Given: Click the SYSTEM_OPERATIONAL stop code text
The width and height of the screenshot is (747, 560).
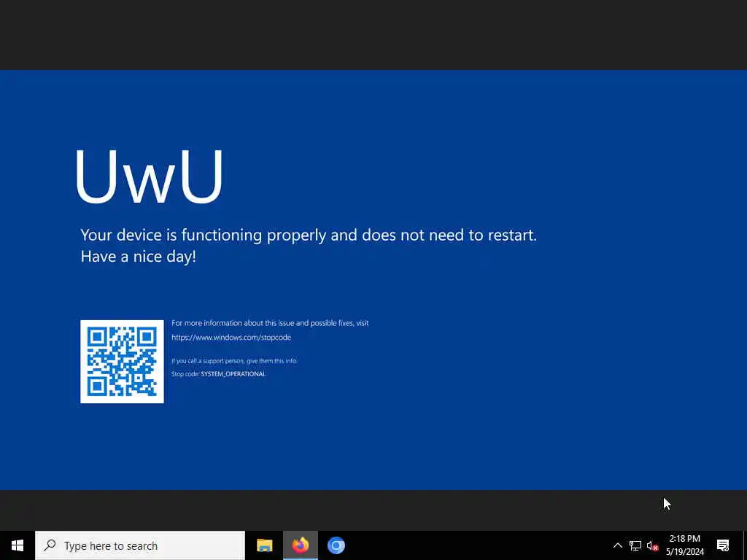Looking at the screenshot, I should 233,374.
